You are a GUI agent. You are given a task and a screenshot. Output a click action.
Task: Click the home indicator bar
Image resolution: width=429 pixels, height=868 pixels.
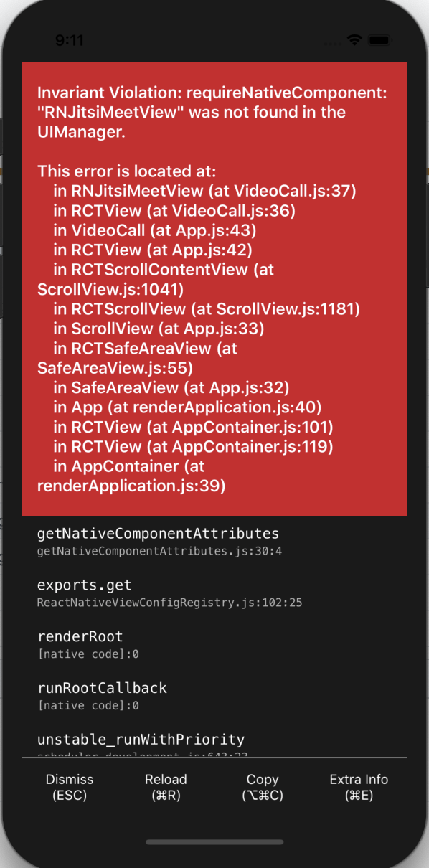214,843
